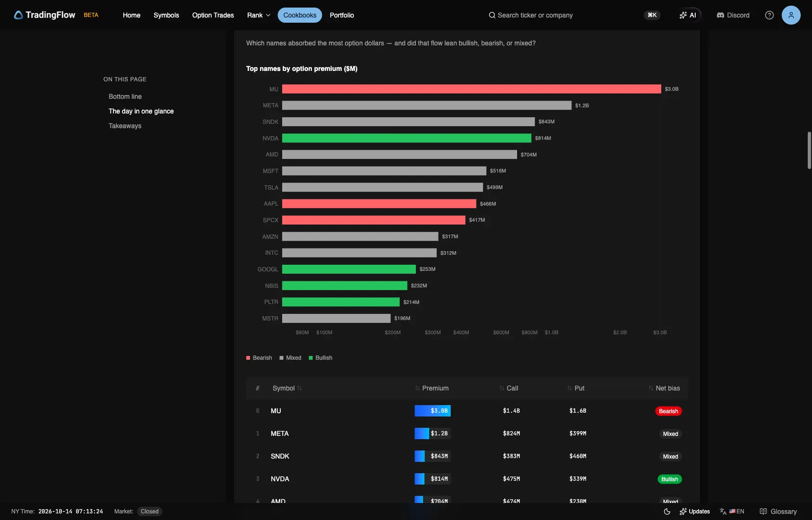The image size is (812, 520).
Task: Click the TradingFlow logo icon
Action: 18,15
